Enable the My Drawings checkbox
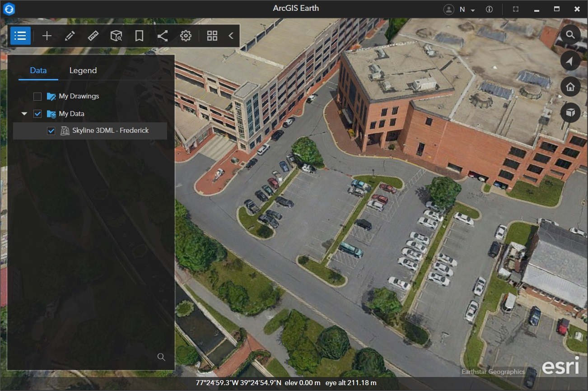 (x=37, y=96)
